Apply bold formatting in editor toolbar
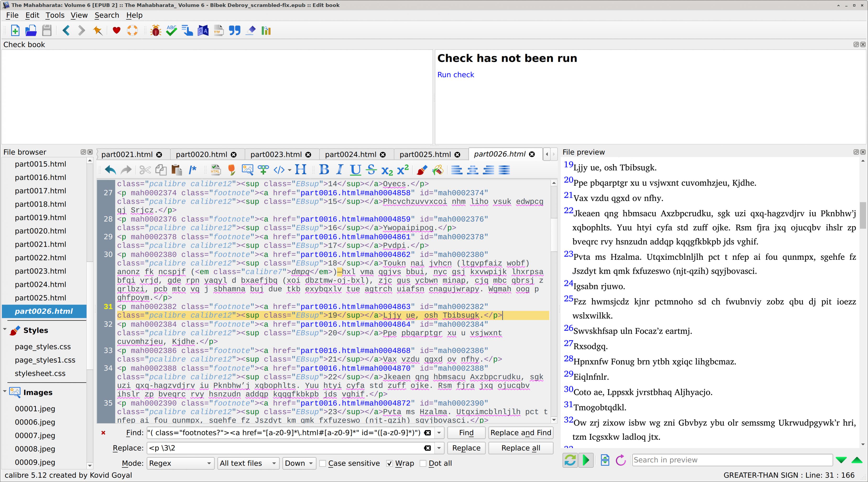Image resolution: width=868 pixels, height=482 pixels. pos(324,170)
